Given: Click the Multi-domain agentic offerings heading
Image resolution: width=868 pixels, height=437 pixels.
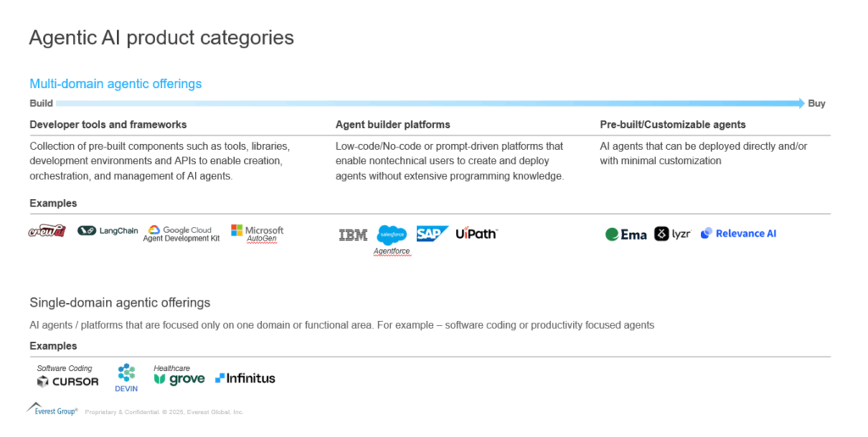Looking at the screenshot, I should click(115, 84).
